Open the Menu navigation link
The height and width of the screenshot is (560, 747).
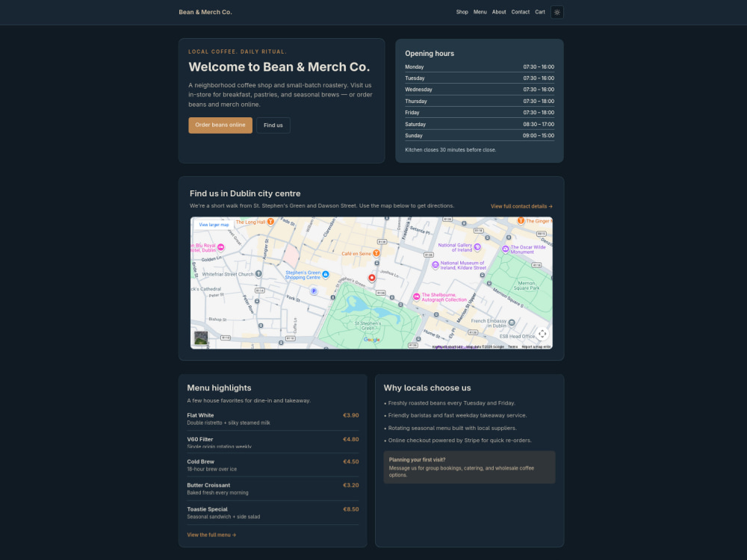pyautogui.click(x=480, y=13)
